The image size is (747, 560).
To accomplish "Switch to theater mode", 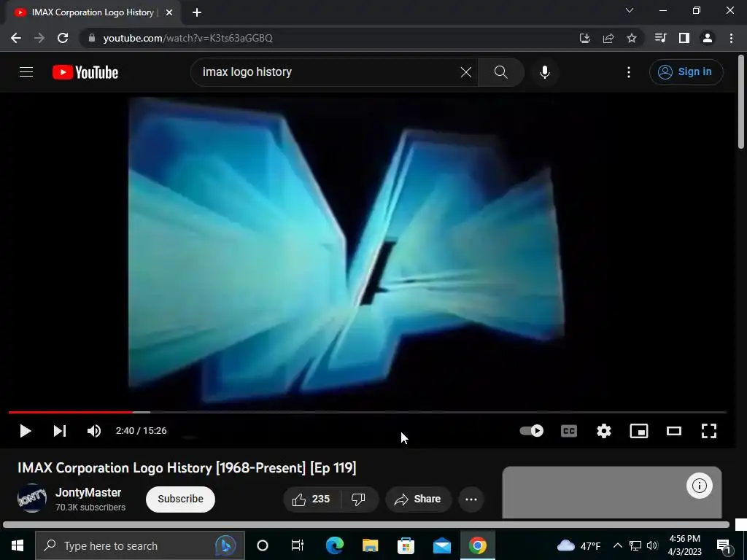I will click(673, 431).
